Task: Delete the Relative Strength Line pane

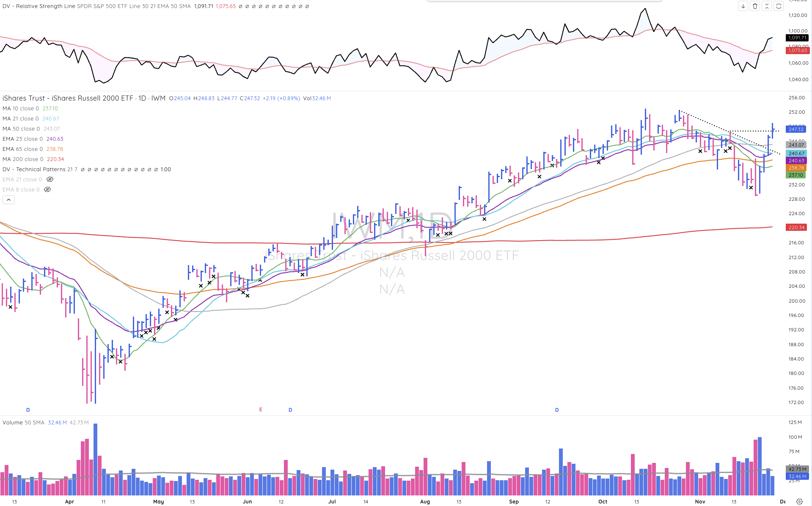Action: [x=755, y=6]
